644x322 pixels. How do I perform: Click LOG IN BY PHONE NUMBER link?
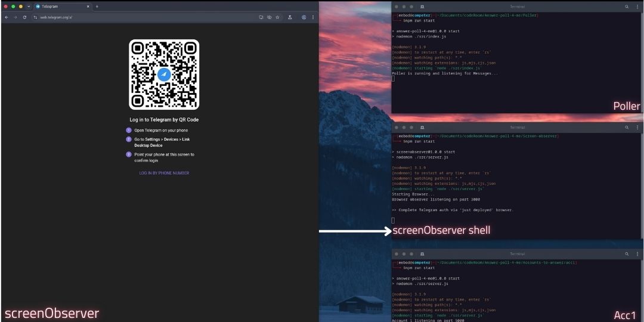[x=165, y=173]
